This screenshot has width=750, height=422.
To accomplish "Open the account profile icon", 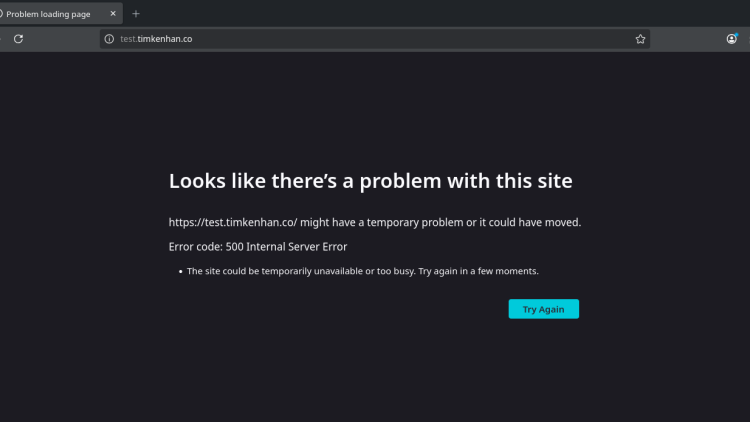I will coord(731,39).
